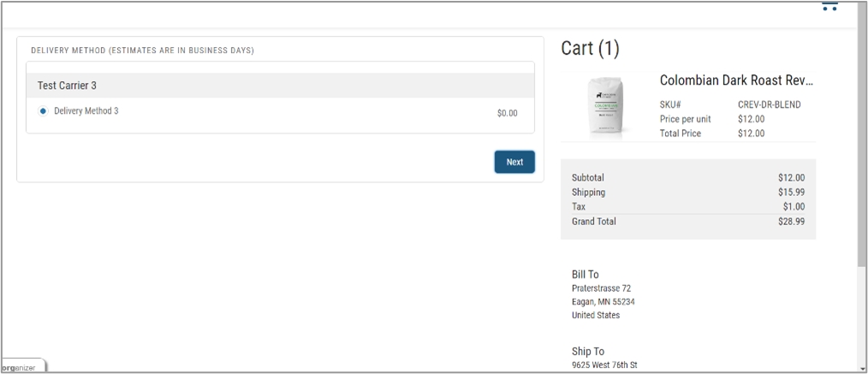The width and height of the screenshot is (868, 374).
Task: Click the CREV-DR-BLEND SKU value
Action: [769, 105]
